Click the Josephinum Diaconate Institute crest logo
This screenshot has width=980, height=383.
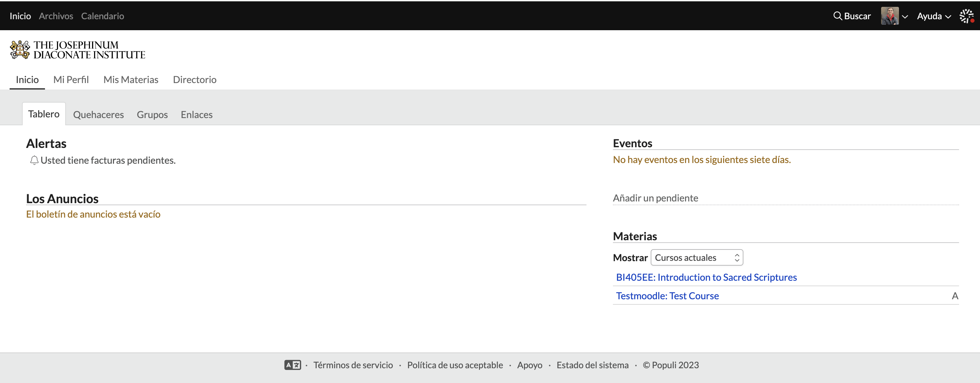point(20,50)
